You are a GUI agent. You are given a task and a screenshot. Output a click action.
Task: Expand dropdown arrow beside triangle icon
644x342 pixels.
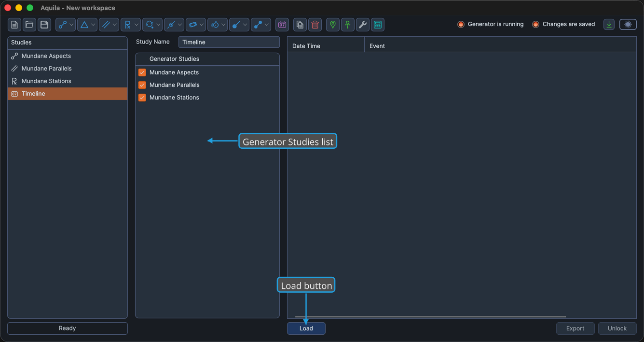point(93,25)
